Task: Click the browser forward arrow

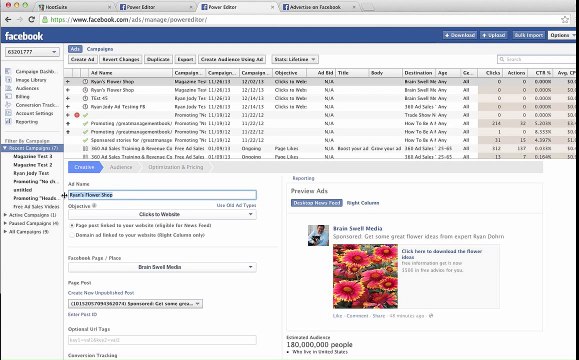Action: point(20,20)
